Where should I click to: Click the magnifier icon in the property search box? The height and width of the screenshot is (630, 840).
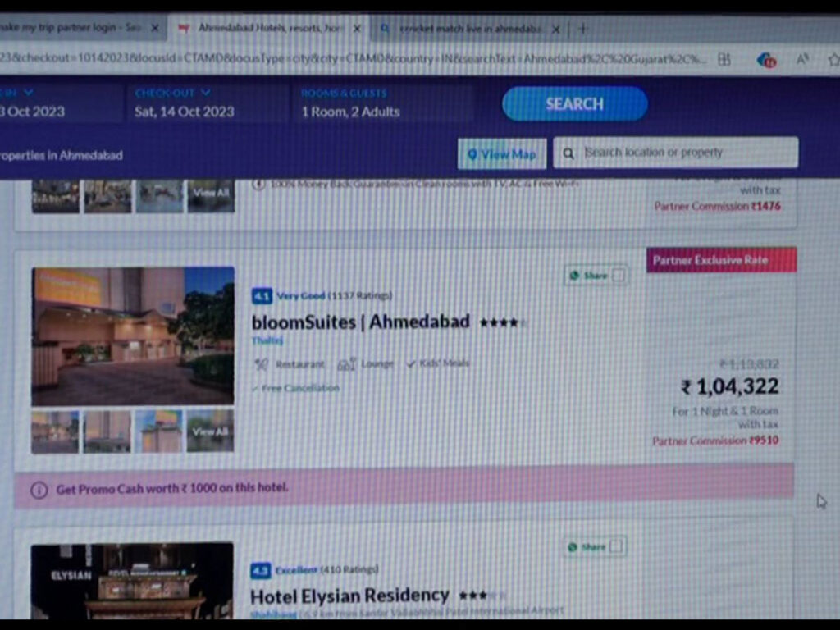(x=568, y=153)
